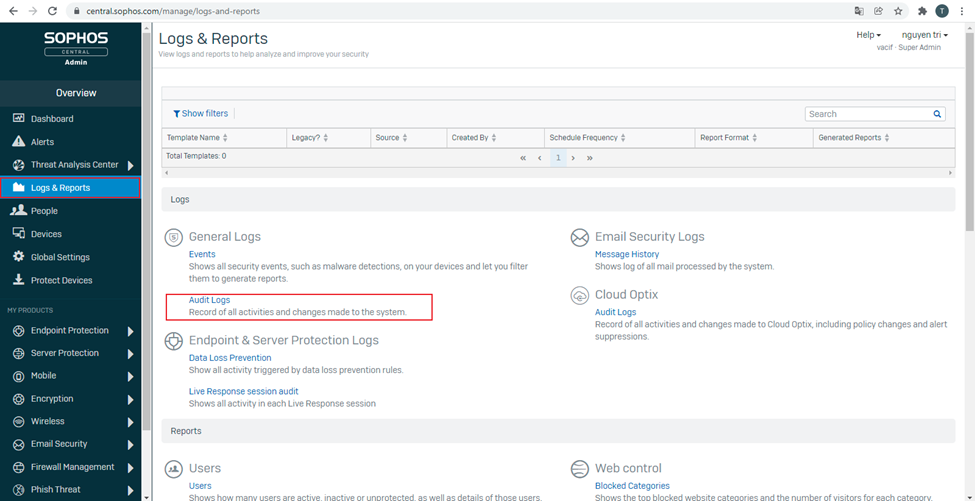The width and height of the screenshot is (975, 501).
Task: Click the Wireless product icon
Action: pyautogui.click(x=19, y=421)
